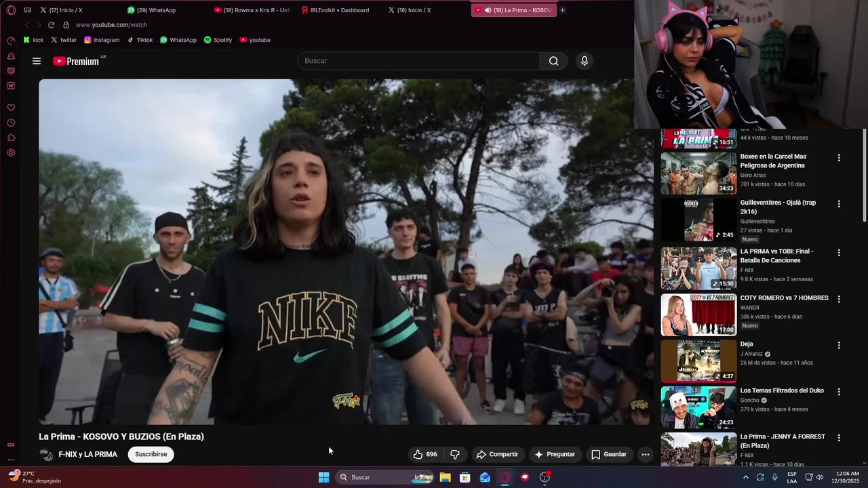868x488 pixels.
Task: Switch to IRLToolkit Dashboard tab
Action: point(339,10)
